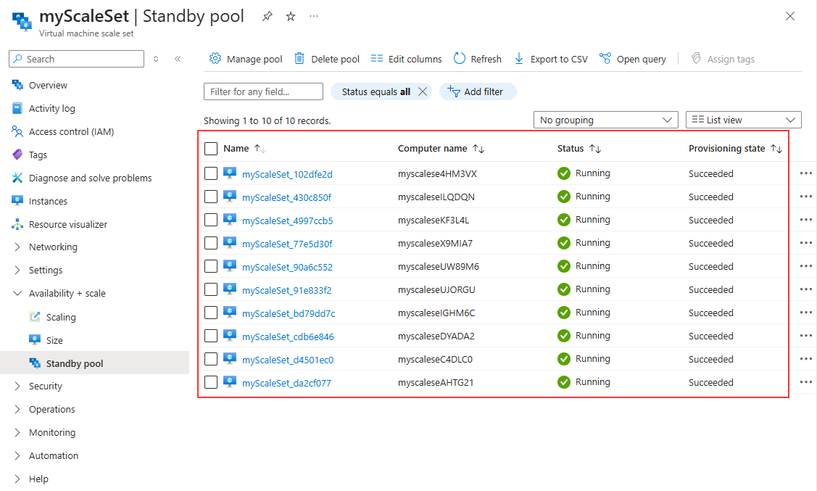This screenshot has width=817, height=491.
Task: Open row menu for myScaleSet_77e5d30f
Action: [x=806, y=243]
